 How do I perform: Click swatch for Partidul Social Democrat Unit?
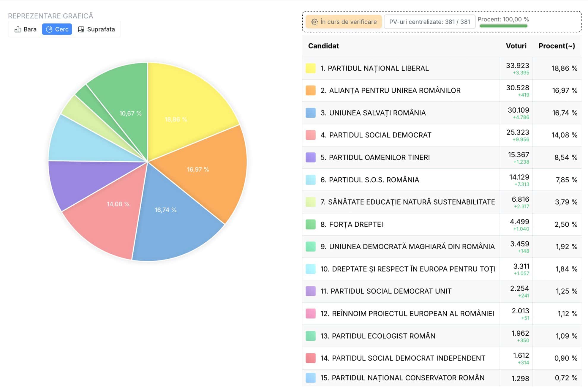[311, 291]
